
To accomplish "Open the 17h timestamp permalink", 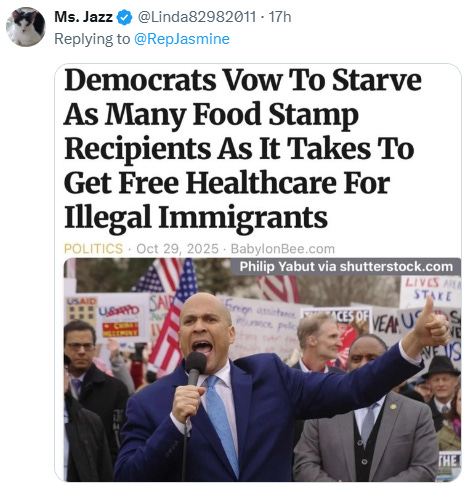I will pos(280,17).
